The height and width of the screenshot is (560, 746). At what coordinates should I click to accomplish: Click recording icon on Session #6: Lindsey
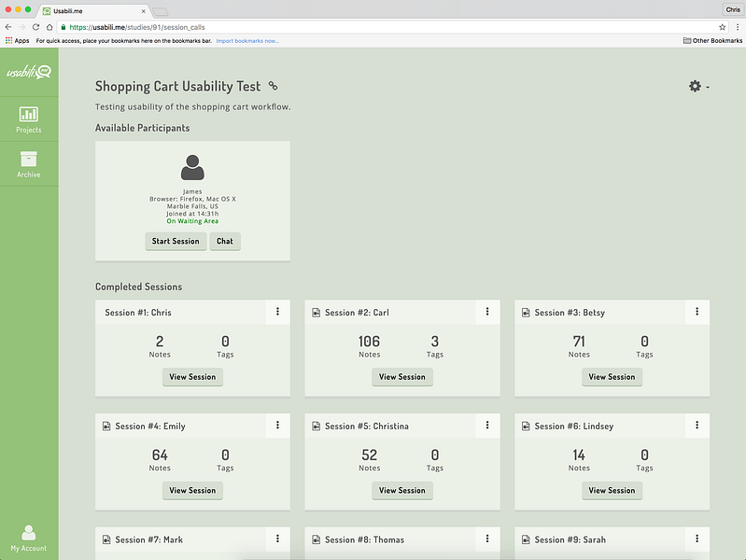tap(526, 427)
